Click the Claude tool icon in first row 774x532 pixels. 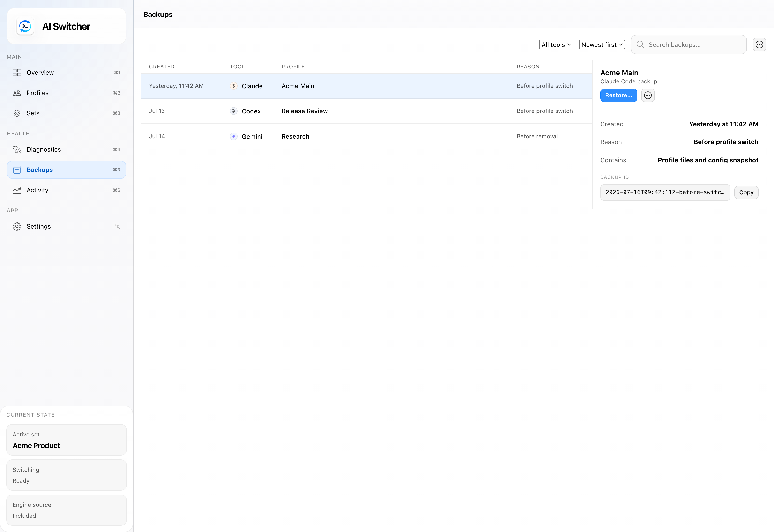[x=234, y=86]
